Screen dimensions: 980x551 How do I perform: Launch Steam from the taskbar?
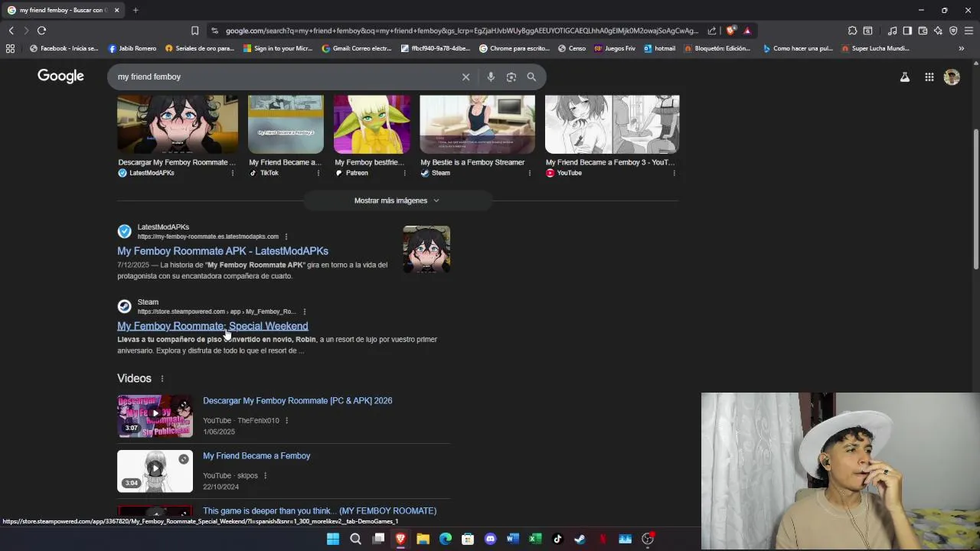[580, 539]
